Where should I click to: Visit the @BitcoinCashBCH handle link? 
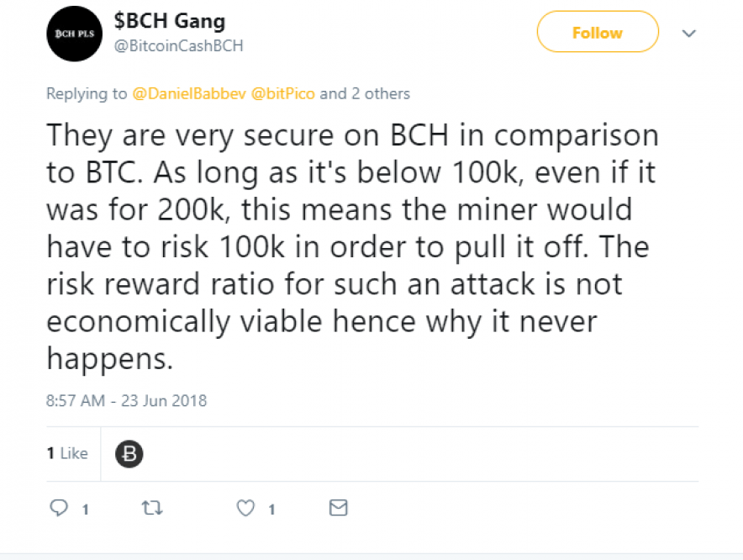(x=178, y=45)
